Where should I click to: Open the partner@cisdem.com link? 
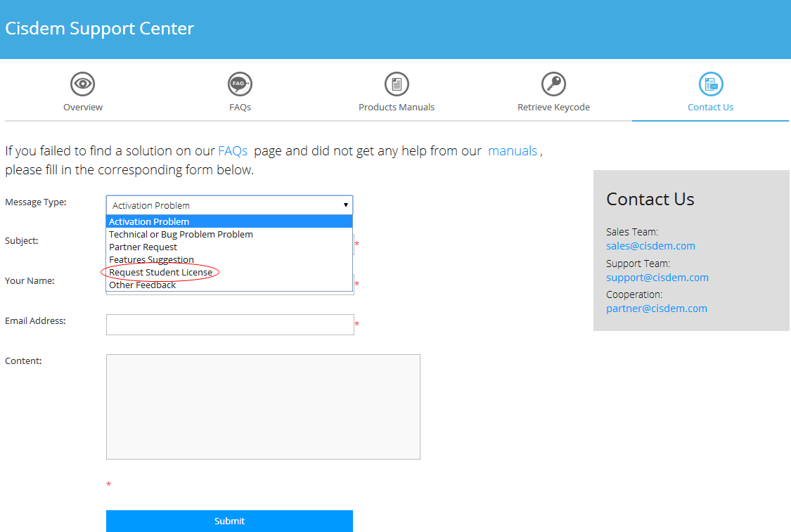[656, 309]
